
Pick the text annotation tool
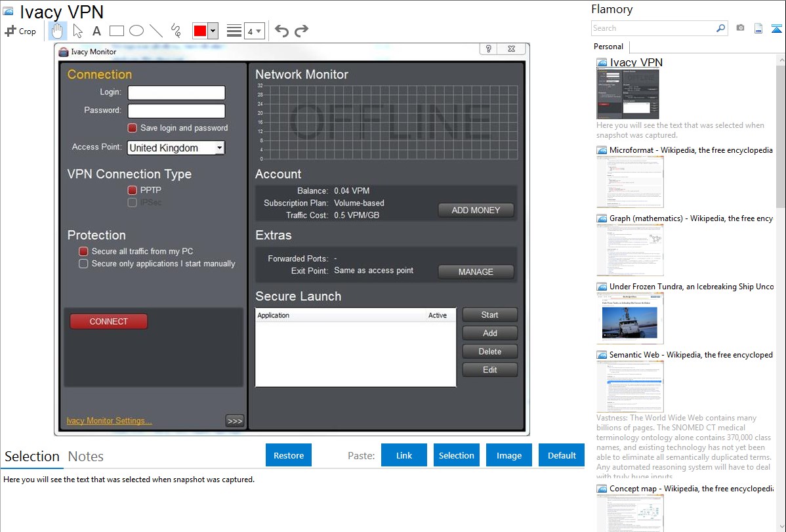[96, 31]
